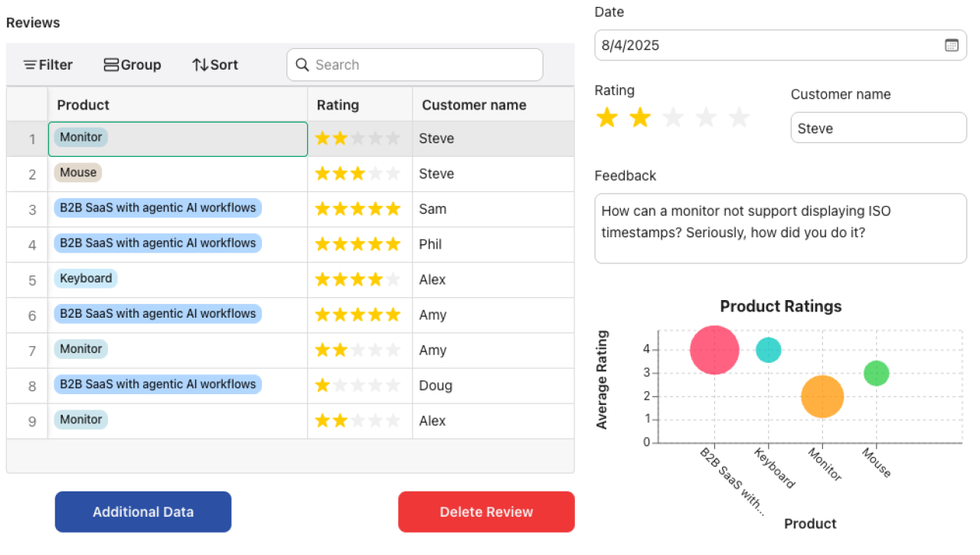The image size is (980, 555).
Task: Set rating to three stars in form
Action: coord(673,118)
